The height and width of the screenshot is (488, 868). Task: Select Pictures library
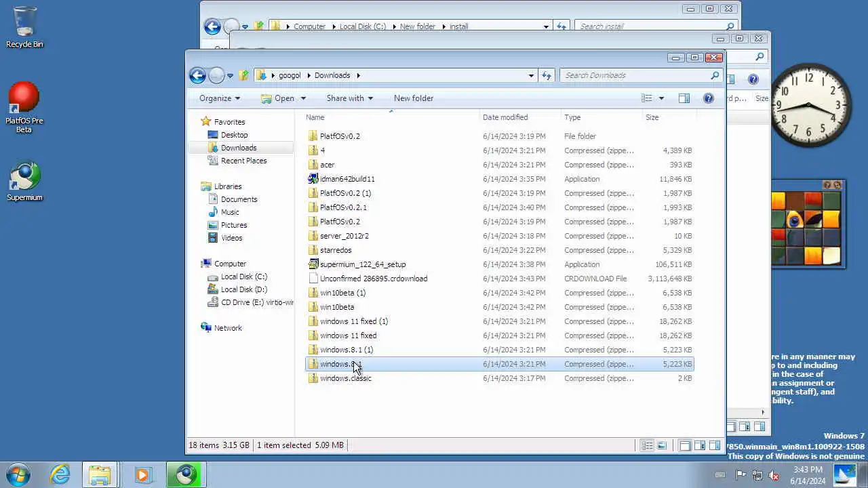[234, 225]
